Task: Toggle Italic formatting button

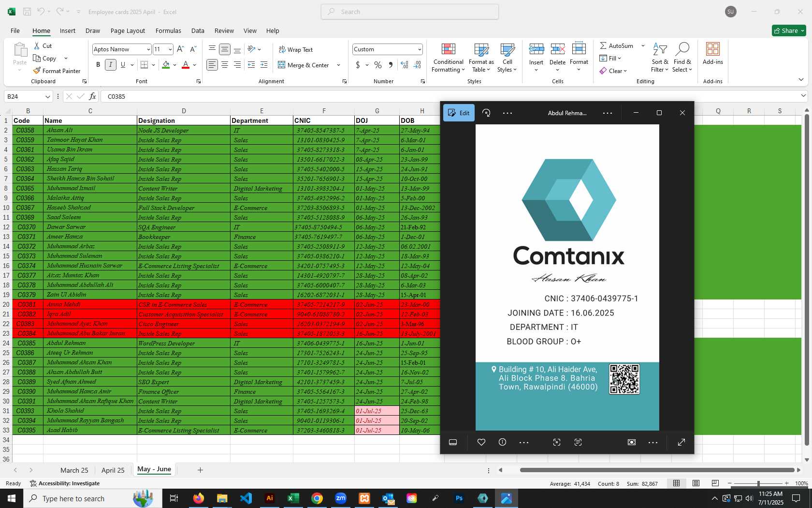Action: point(111,65)
